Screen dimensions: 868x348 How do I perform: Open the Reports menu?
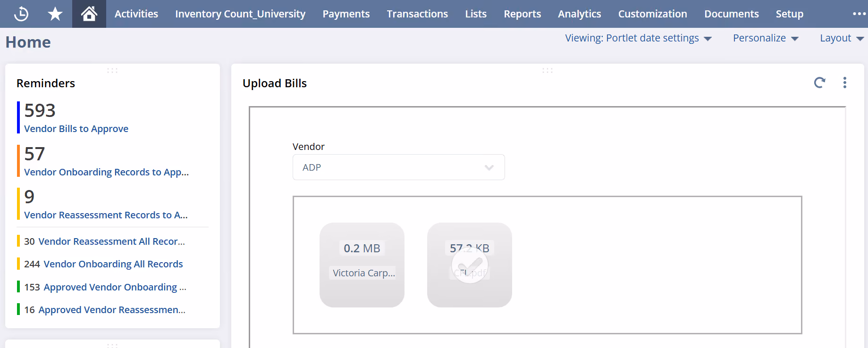pos(522,14)
